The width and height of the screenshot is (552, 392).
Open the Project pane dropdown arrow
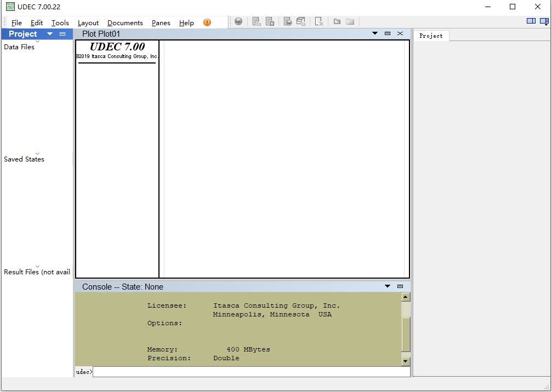(x=50, y=34)
